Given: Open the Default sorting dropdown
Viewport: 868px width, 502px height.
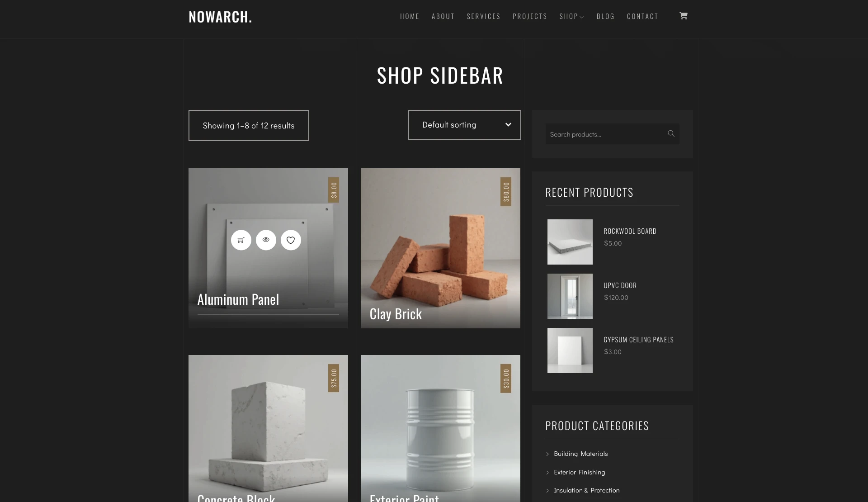Looking at the screenshot, I should coord(464,125).
